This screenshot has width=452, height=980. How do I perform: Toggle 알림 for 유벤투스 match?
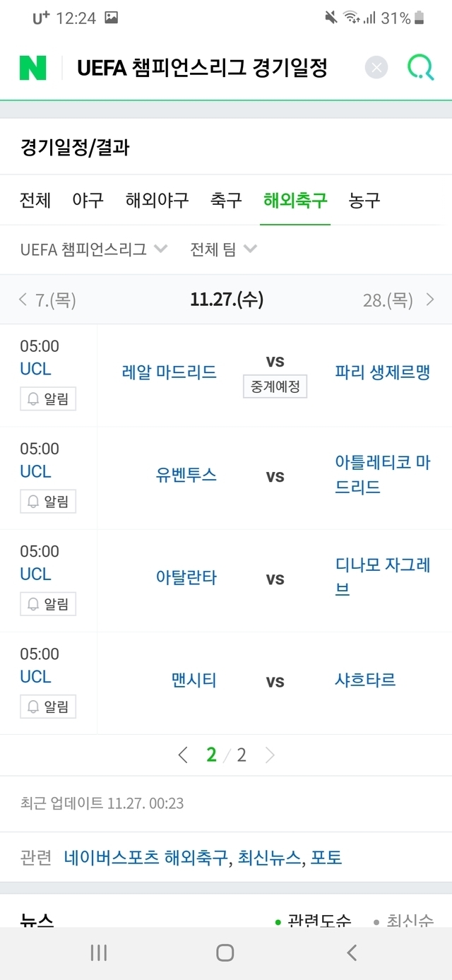point(48,502)
